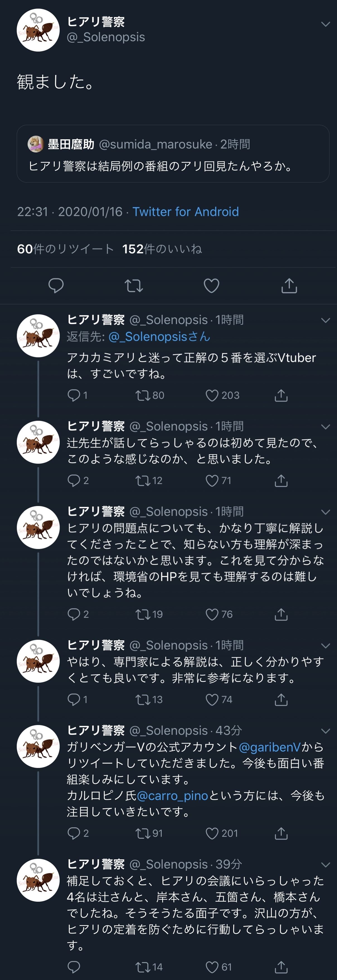Retweet the reply with 19 retweets
Screen dimensions: 337x980
[x=143, y=614]
